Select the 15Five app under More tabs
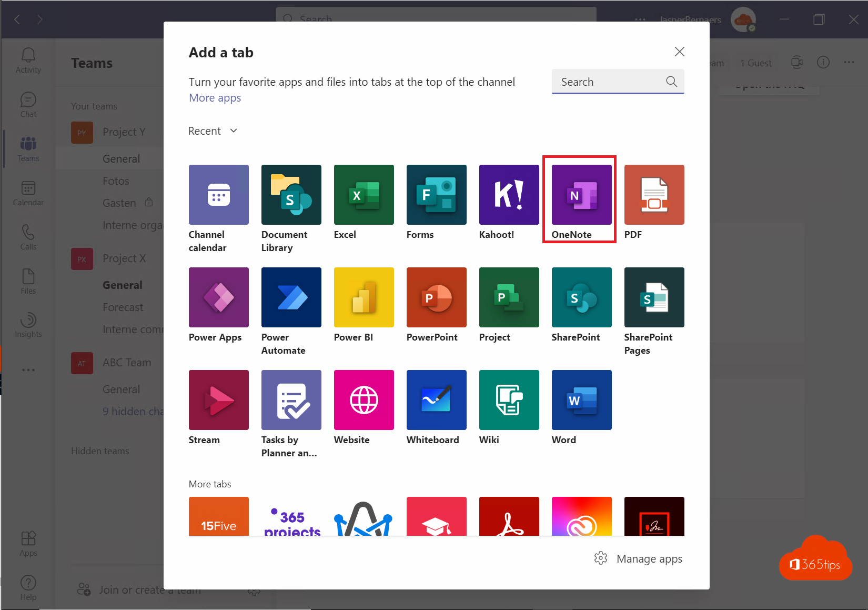The image size is (868, 610). click(x=218, y=516)
